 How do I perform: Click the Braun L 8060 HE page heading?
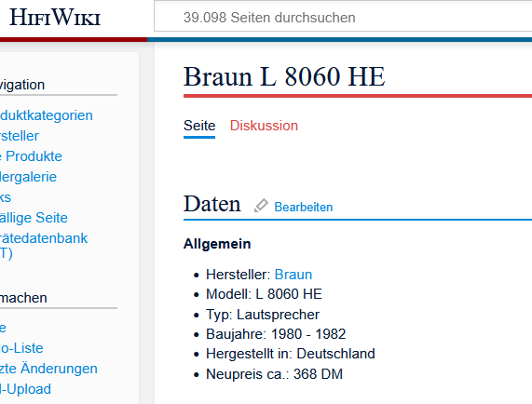[x=284, y=76]
